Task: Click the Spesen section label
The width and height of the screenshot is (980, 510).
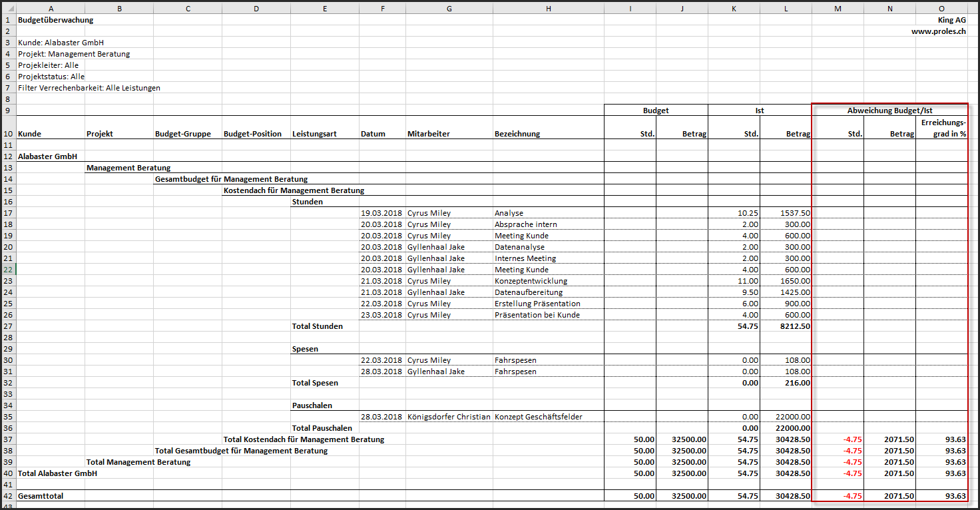Action: 305,349
